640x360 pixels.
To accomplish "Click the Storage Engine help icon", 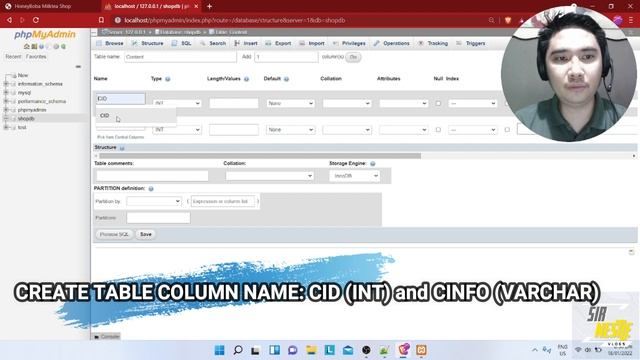I will pos(373,163).
